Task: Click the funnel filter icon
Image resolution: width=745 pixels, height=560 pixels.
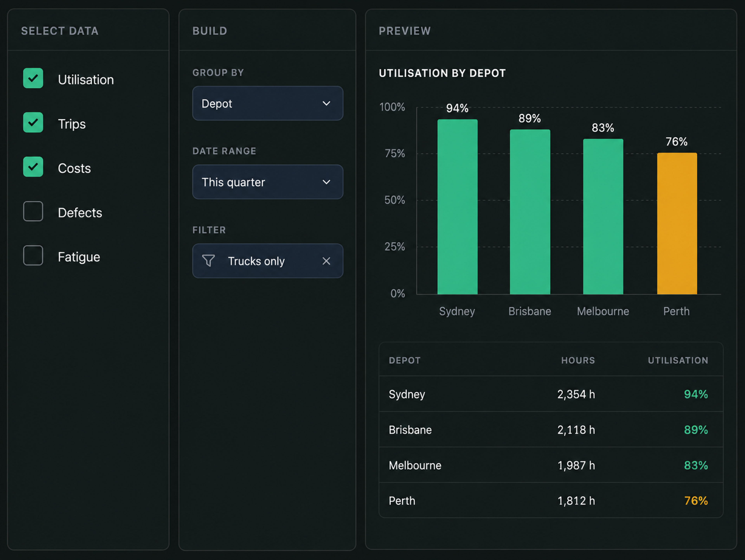Action: click(x=208, y=261)
